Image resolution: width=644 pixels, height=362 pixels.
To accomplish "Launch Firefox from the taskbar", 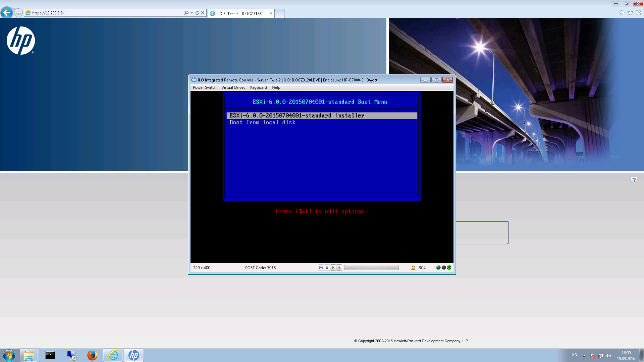I will 92,355.
